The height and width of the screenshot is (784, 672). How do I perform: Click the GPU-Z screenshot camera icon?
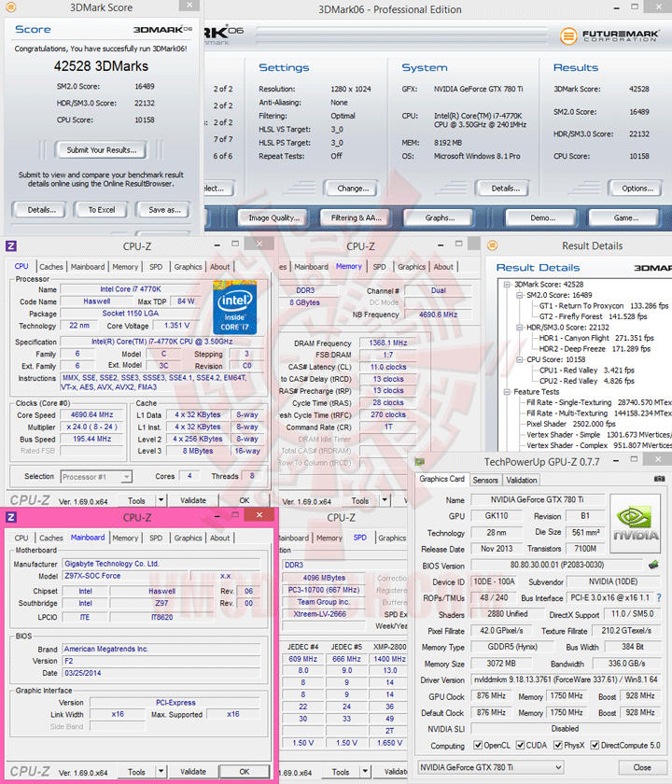(x=659, y=479)
